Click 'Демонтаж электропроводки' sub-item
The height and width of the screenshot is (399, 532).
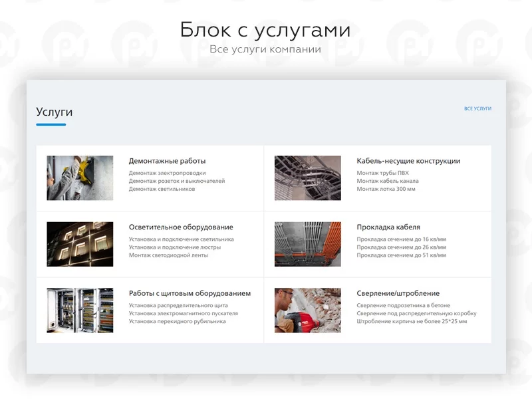pos(167,173)
